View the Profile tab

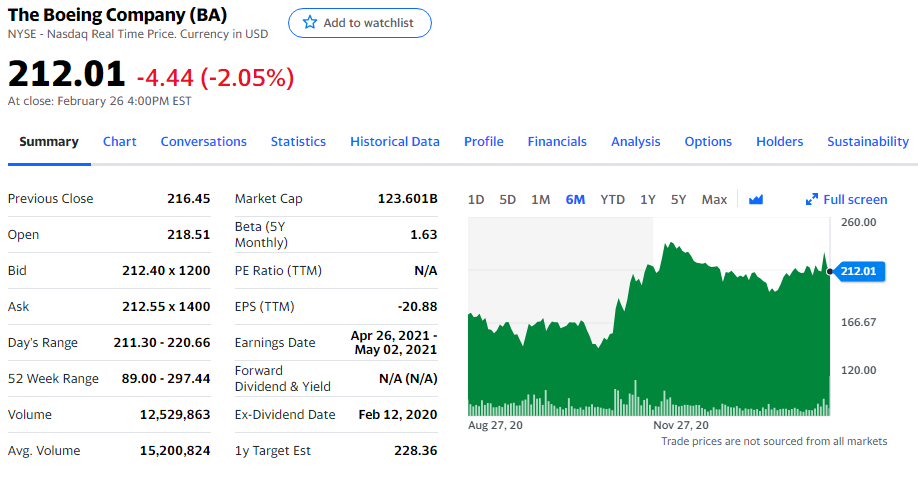click(x=484, y=142)
